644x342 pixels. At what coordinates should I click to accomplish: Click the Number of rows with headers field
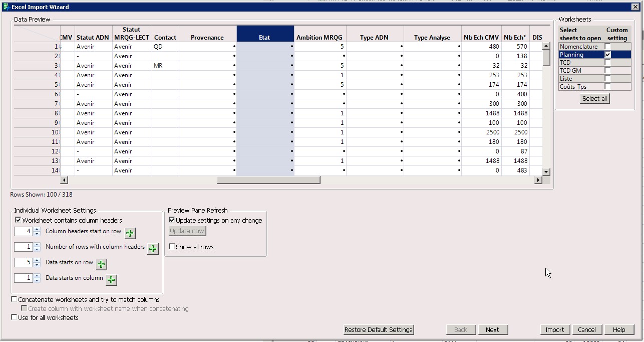[24, 247]
